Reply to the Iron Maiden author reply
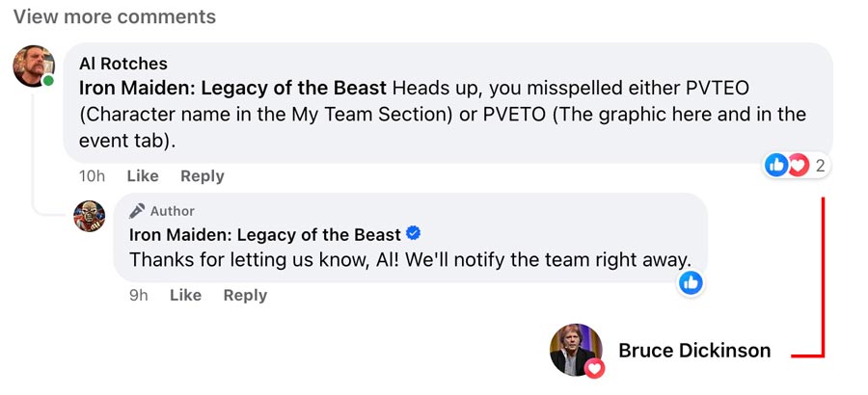The height and width of the screenshot is (395, 868). click(245, 295)
